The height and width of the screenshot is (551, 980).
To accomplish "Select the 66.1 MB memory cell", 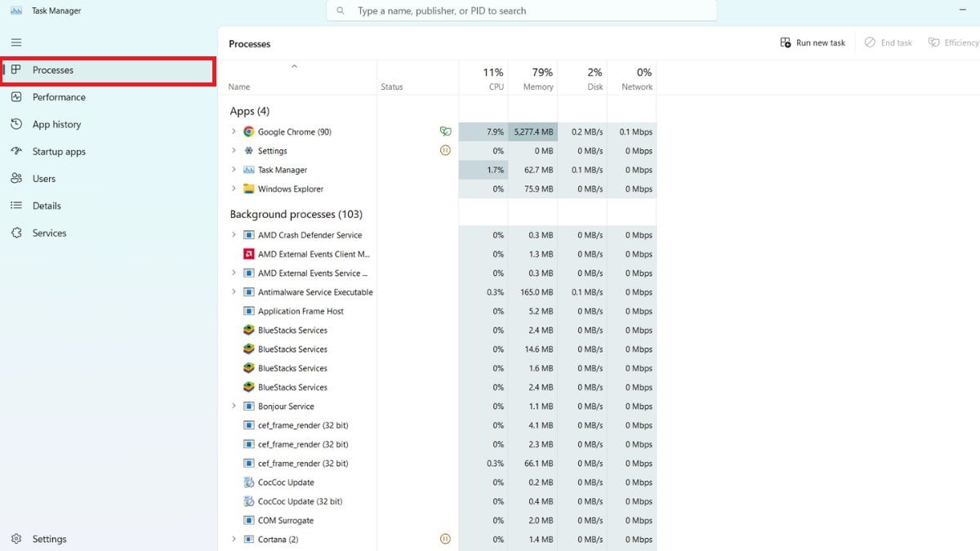I will [533, 463].
